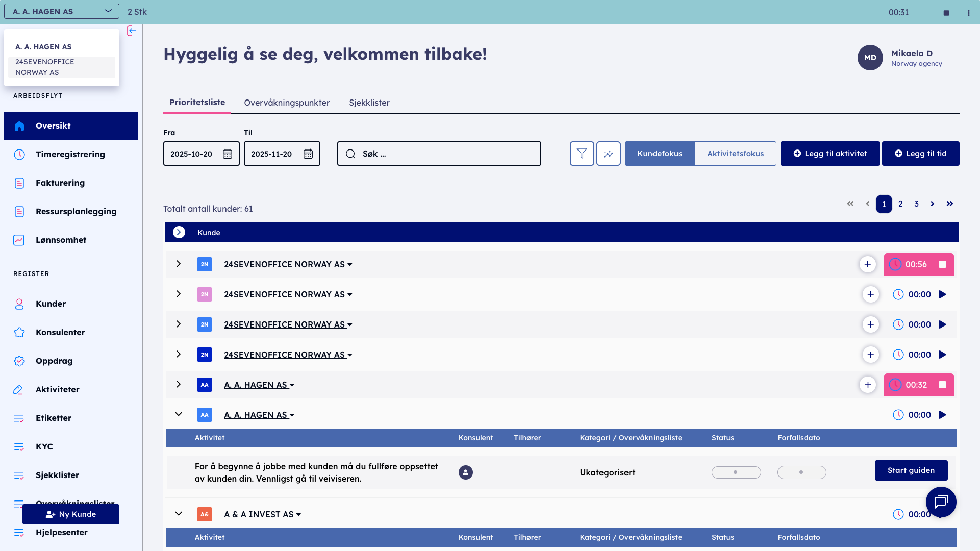The height and width of the screenshot is (551, 980).
Task: Open the Sjekklister tab
Action: pos(369,103)
